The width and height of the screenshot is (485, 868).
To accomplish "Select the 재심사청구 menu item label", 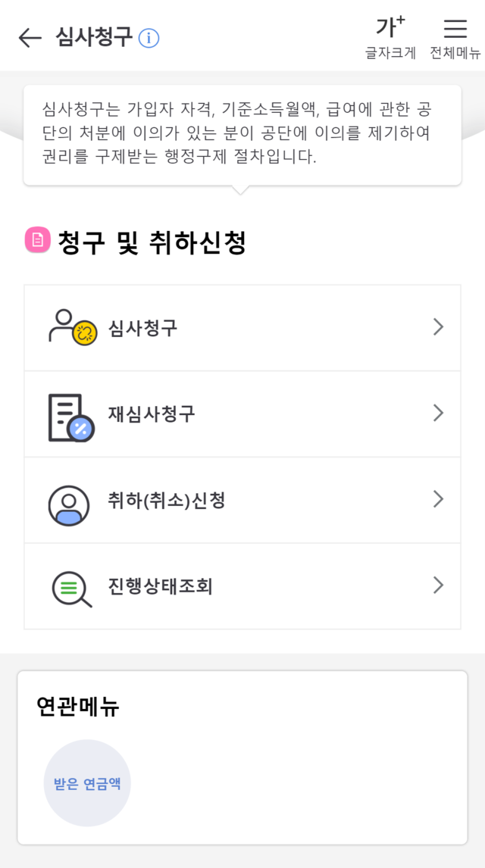I will (152, 414).
